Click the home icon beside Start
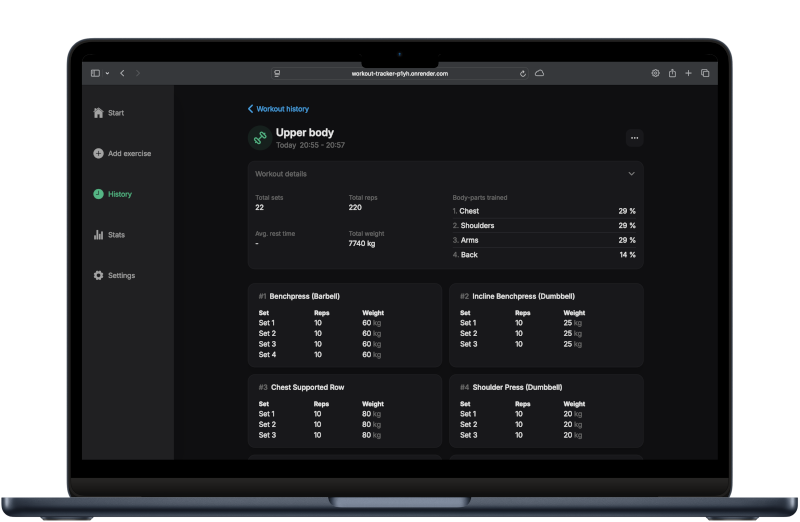Viewport: 800px width, 522px height. [98, 113]
